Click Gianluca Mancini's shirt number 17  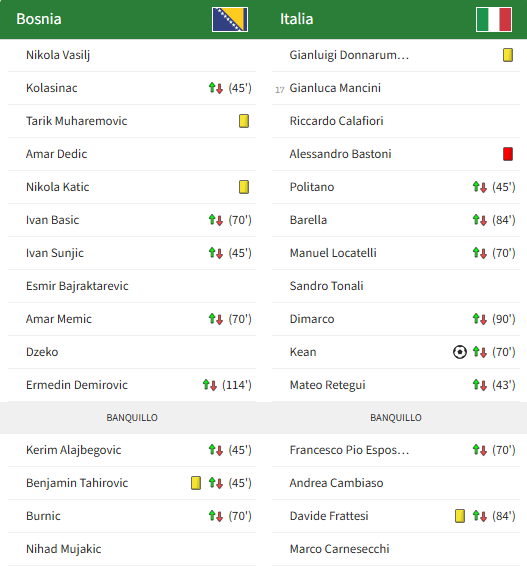point(279,90)
